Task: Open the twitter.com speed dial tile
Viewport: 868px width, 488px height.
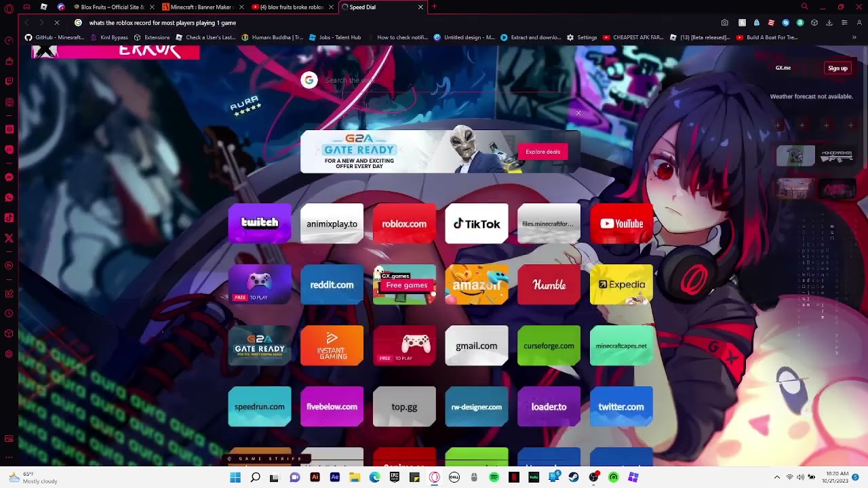Action: pyautogui.click(x=621, y=407)
